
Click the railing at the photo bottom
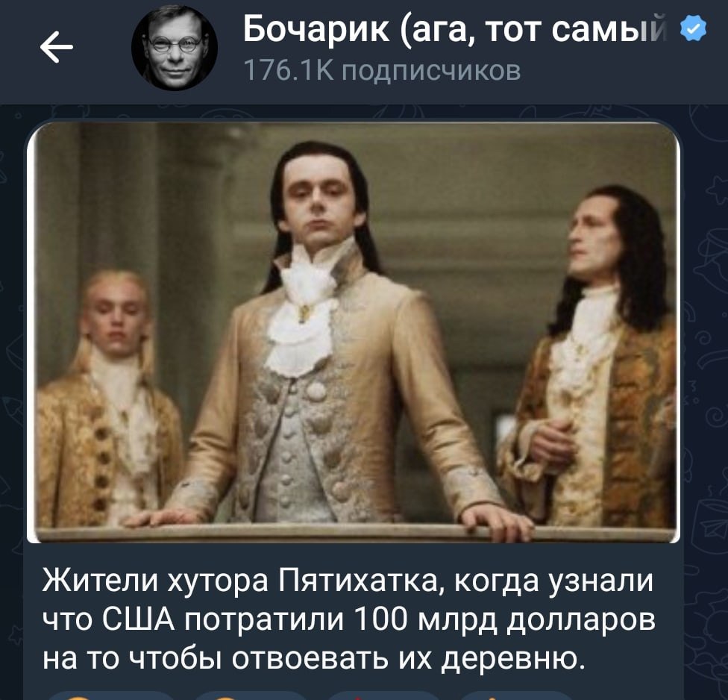(354, 534)
